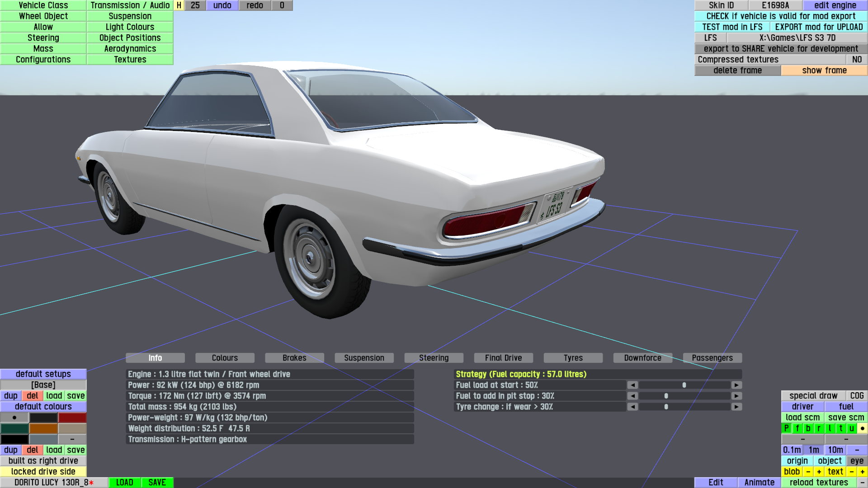Click right arrow for Tyre change wear
This screenshot has width=868, height=488.
(736, 407)
